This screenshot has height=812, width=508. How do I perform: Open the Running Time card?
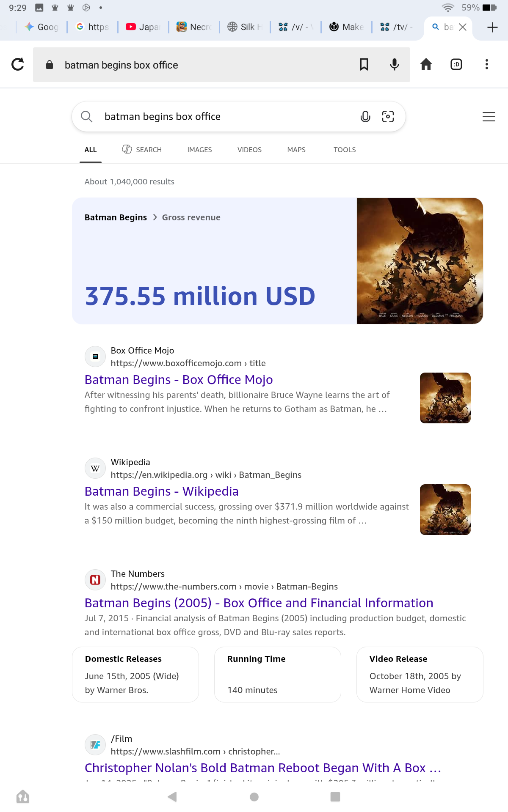pos(278,675)
